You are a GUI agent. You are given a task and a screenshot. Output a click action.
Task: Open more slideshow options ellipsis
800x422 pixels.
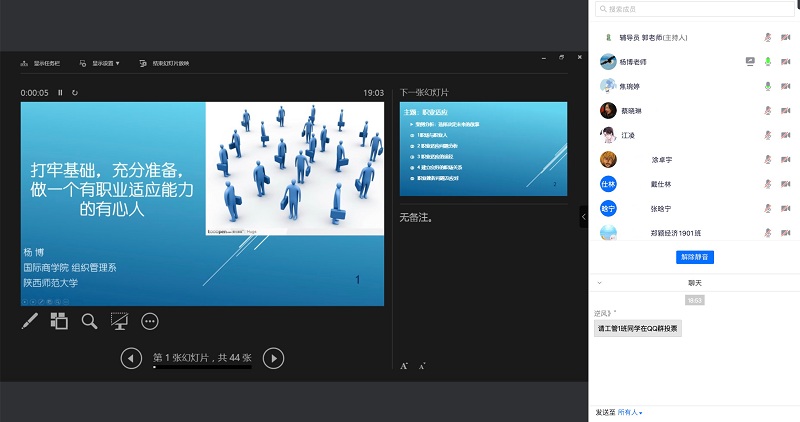tap(150, 321)
